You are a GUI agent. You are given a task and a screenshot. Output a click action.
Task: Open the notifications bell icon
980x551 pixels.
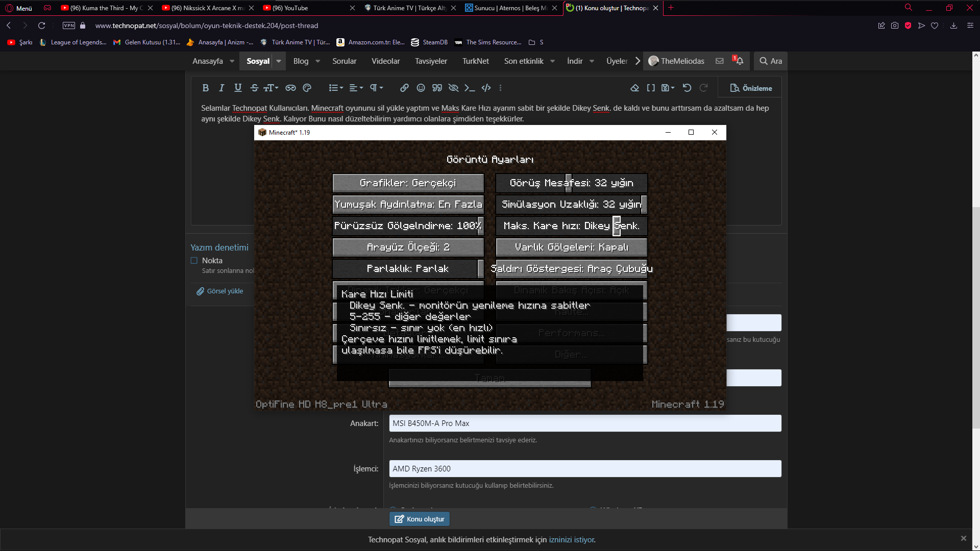pyautogui.click(x=739, y=61)
